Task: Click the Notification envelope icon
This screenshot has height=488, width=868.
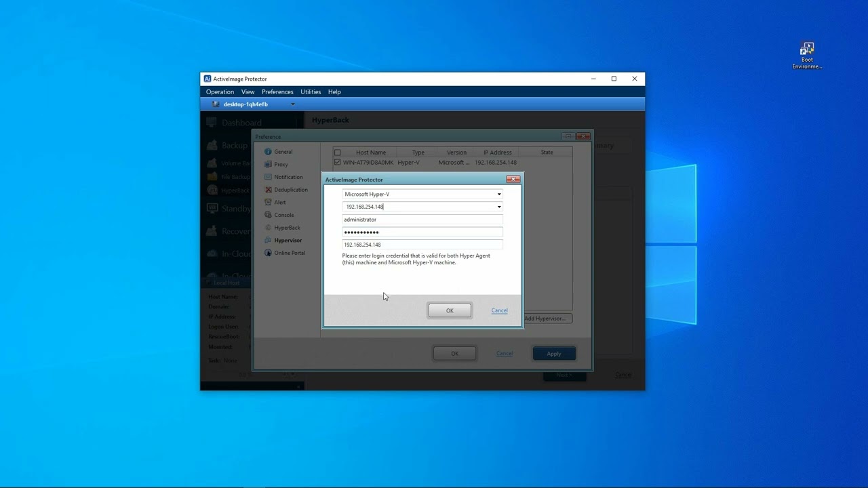Action: pos(268,177)
